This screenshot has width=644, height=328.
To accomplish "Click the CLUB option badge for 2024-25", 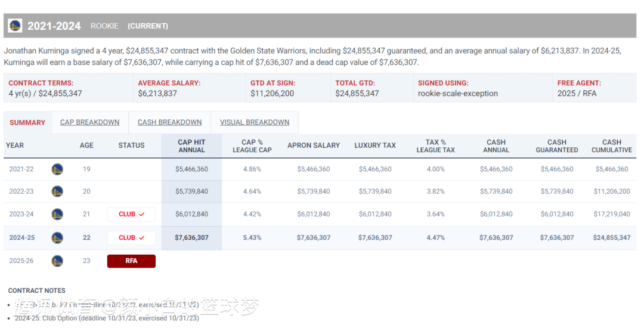I will point(131,237).
